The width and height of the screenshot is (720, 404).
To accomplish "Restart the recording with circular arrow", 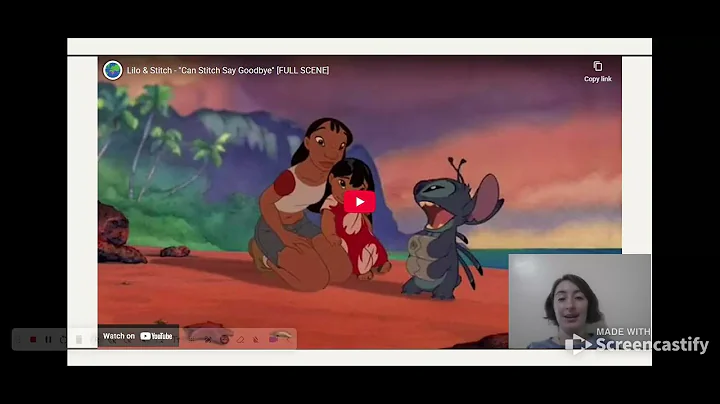I will point(63,340).
